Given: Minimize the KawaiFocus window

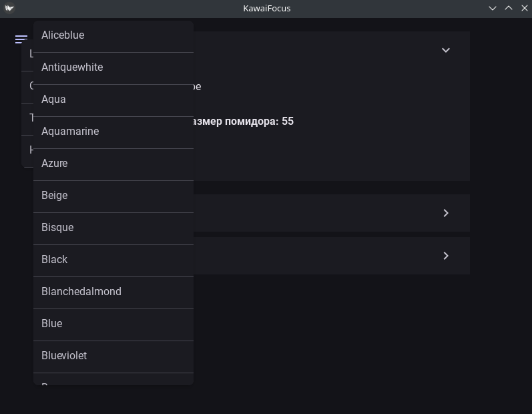Looking at the screenshot, I should pyautogui.click(x=493, y=8).
